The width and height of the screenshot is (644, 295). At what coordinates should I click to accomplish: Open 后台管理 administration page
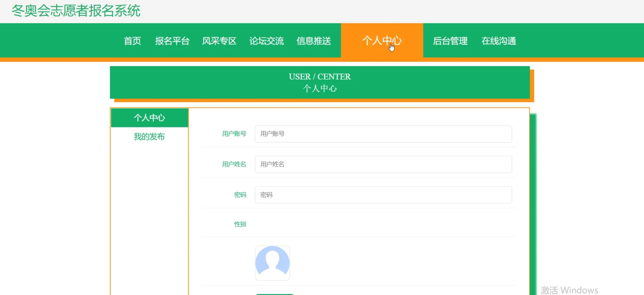pos(450,41)
